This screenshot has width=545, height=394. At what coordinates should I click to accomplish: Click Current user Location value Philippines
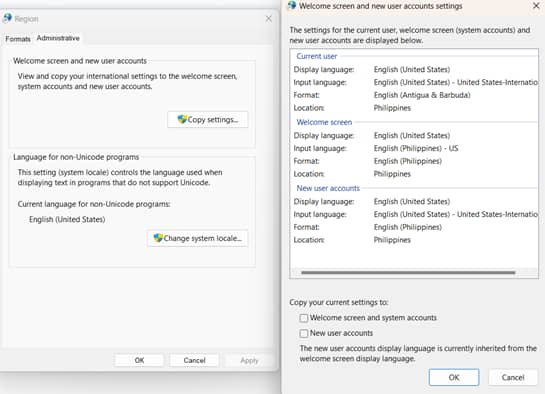click(392, 108)
